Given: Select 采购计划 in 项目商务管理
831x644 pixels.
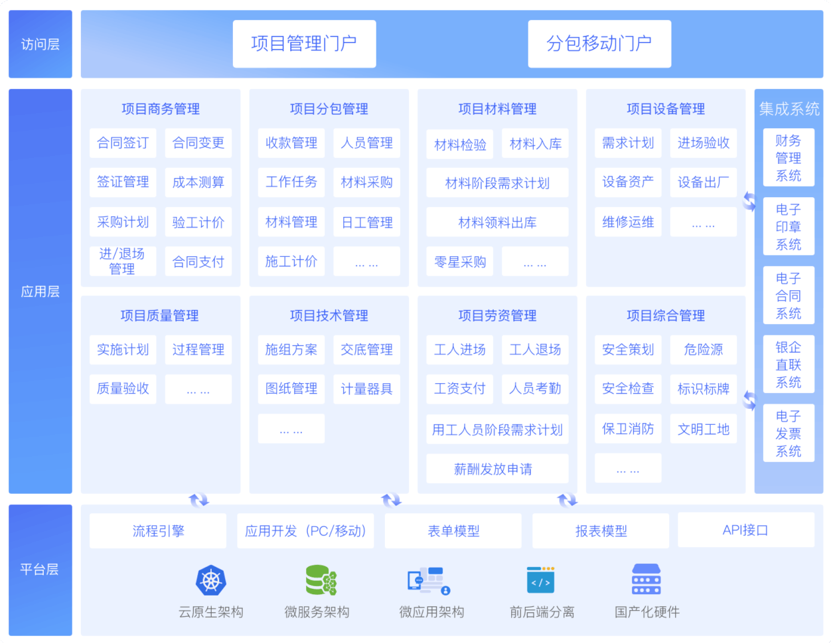Looking at the screenshot, I should pos(123,222).
